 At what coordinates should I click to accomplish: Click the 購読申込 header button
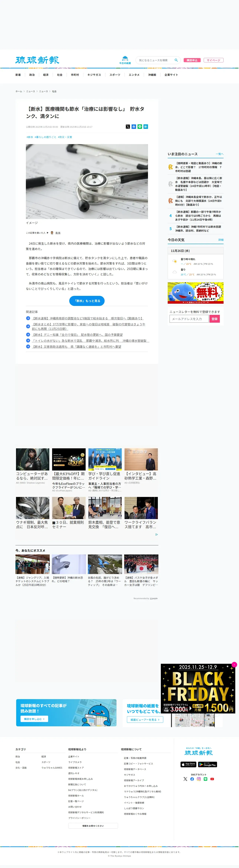[192, 60]
